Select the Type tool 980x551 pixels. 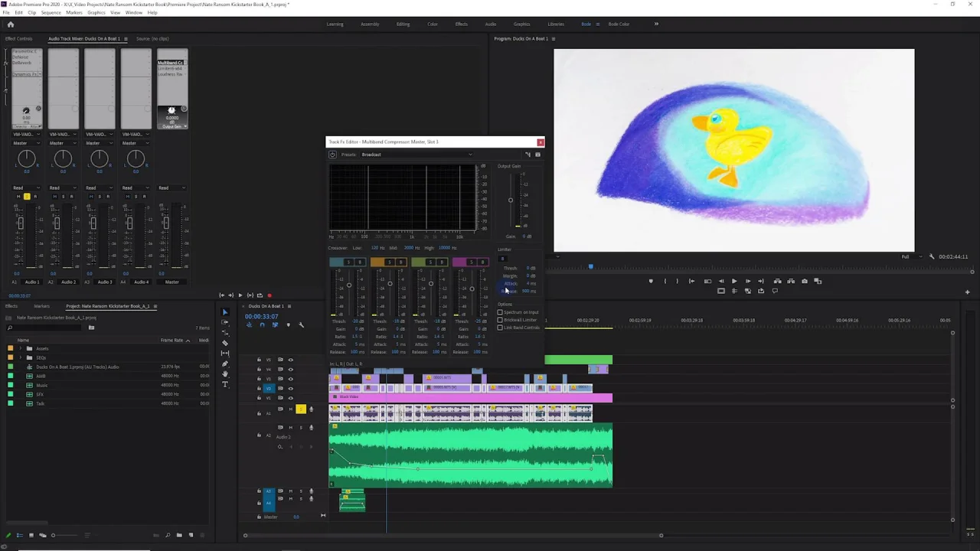pos(225,384)
